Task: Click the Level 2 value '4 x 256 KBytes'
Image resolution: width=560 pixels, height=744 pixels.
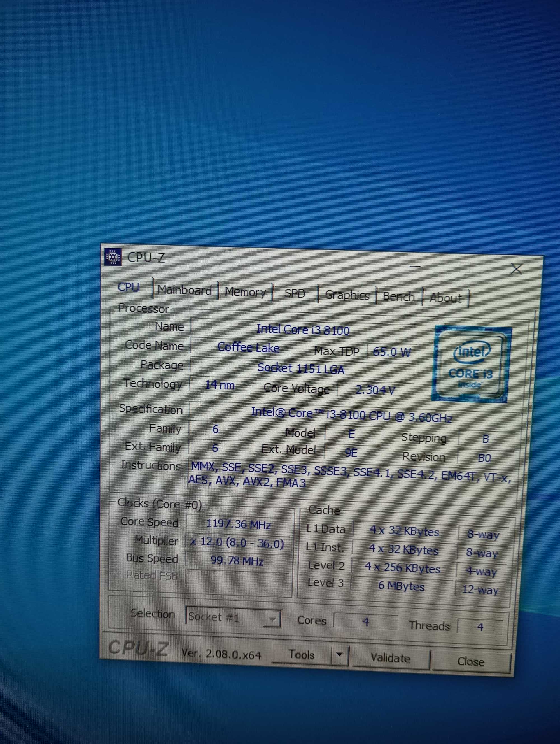Action: click(402, 568)
